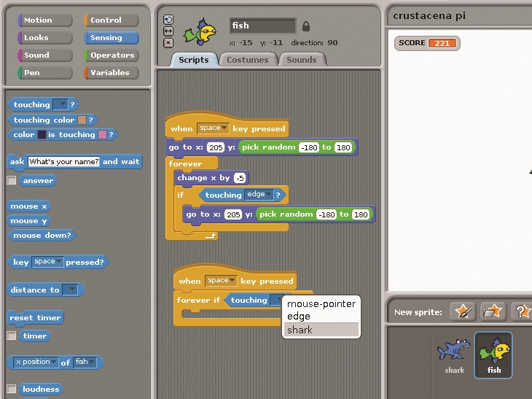The height and width of the screenshot is (399, 532).
Task: Open the Pen block category
Action: tap(44, 73)
